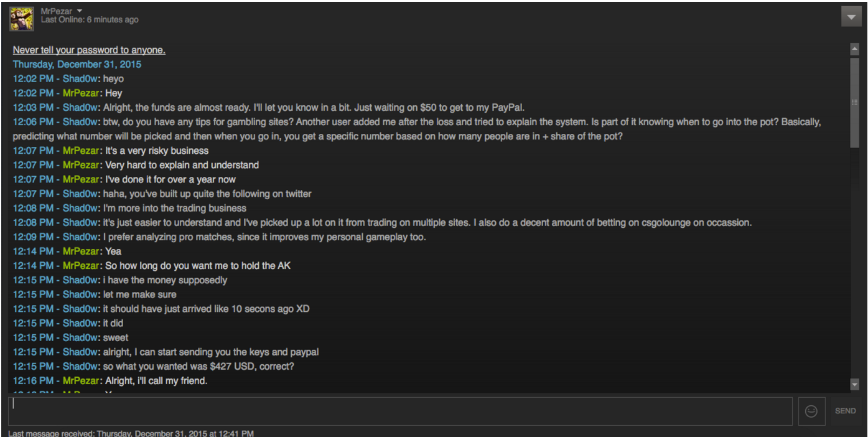Click MrPezar's name on the "Hey" message

click(81, 93)
